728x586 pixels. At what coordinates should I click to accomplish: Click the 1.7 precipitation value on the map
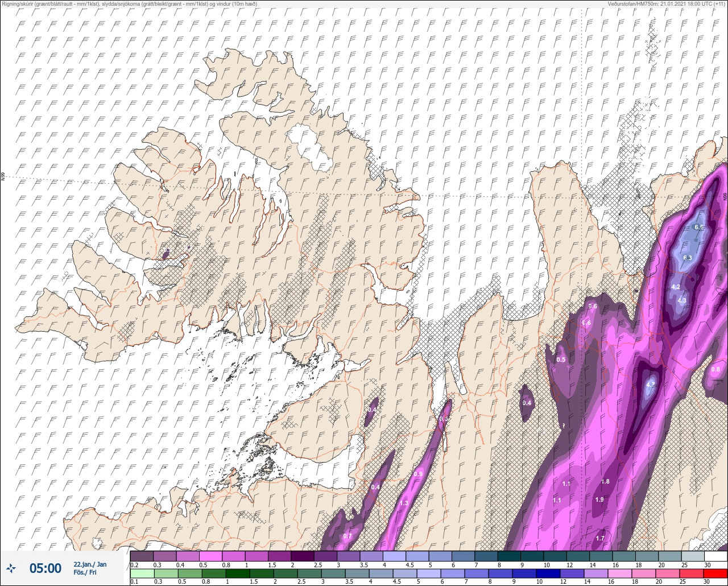[600, 538]
